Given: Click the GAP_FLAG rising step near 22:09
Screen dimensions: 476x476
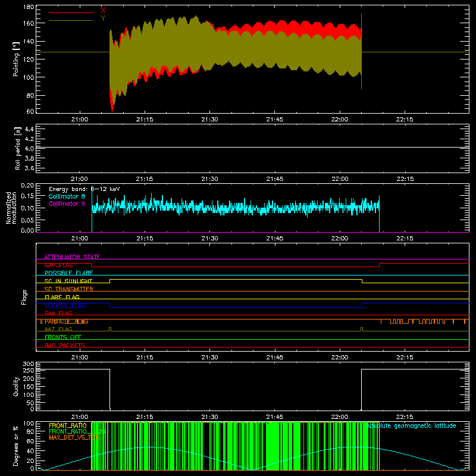Looking at the screenshot, I should [380, 265].
